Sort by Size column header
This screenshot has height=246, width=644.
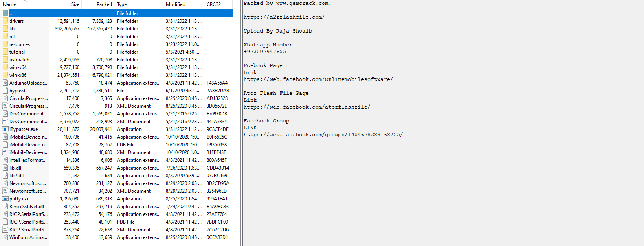pyautogui.click(x=75, y=4)
